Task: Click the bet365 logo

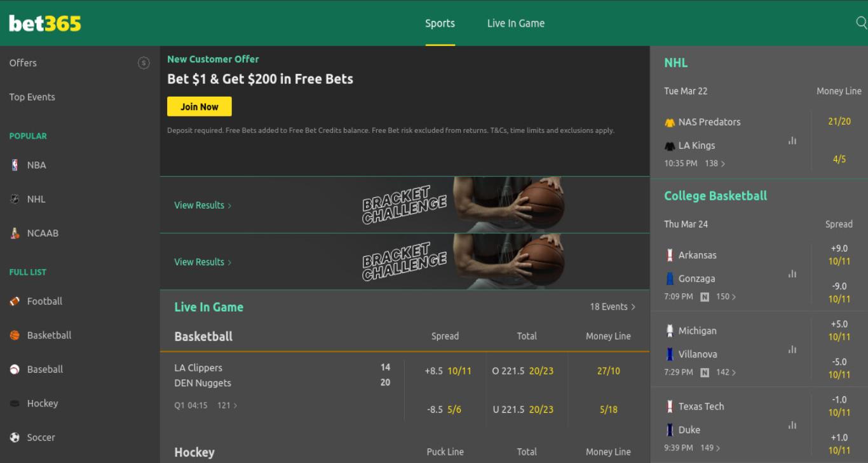Action: point(45,24)
